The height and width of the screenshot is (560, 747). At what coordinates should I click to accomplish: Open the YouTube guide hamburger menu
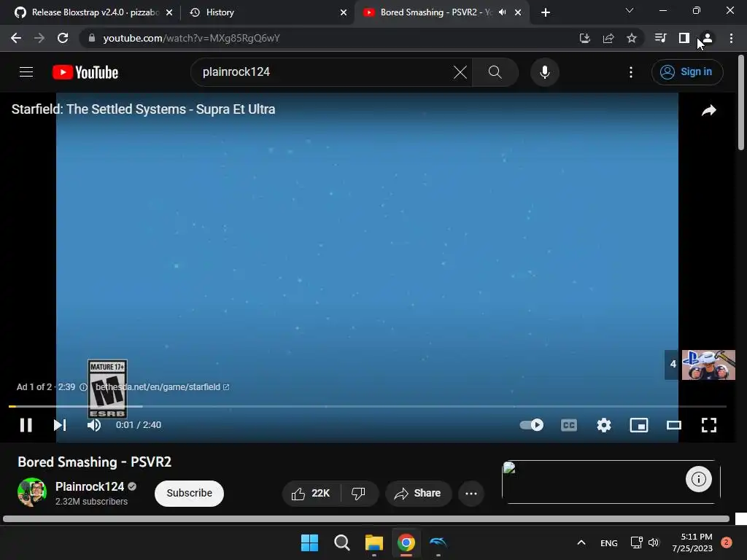tap(26, 72)
